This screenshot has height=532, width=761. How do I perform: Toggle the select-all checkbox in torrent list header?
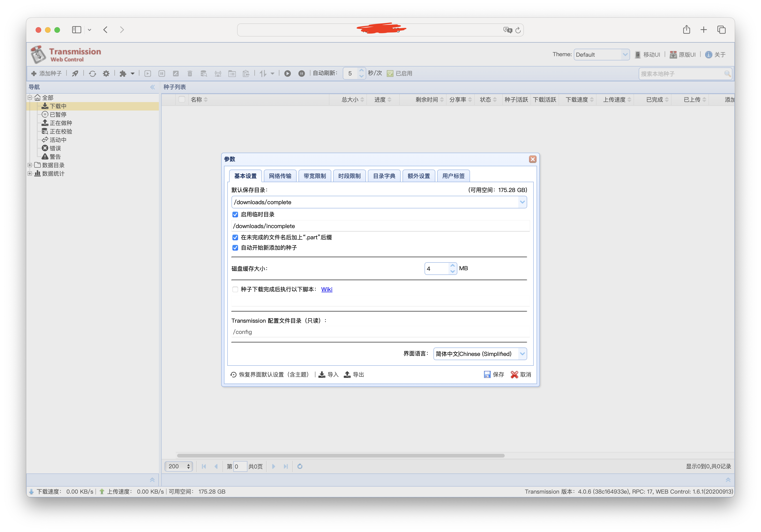pos(182,99)
